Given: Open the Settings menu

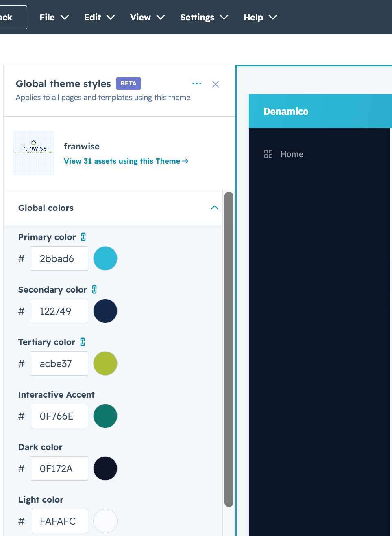Looking at the screenshot, I should 204,17.
